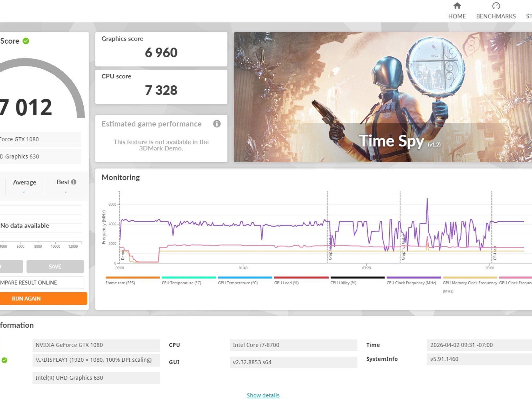This screenshot has width=532, height=399.
Task: Click the Time Spy benchmark banner image
Action: (383, 97)
